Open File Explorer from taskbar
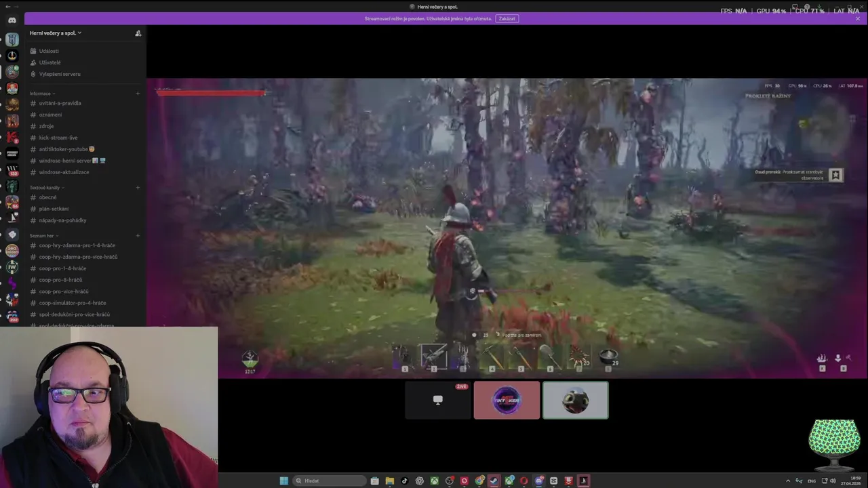The image size is (868, 488). tap(390, 481)
